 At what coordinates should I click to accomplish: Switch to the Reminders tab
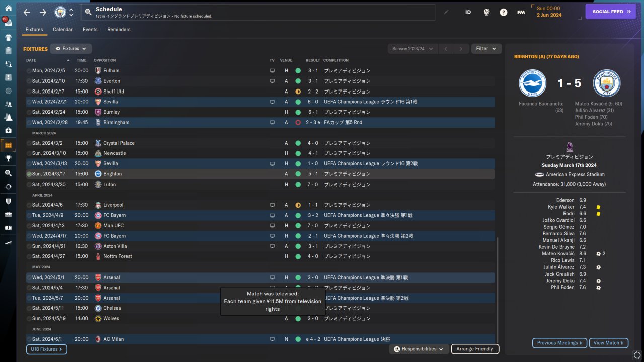tap(119, 30)
